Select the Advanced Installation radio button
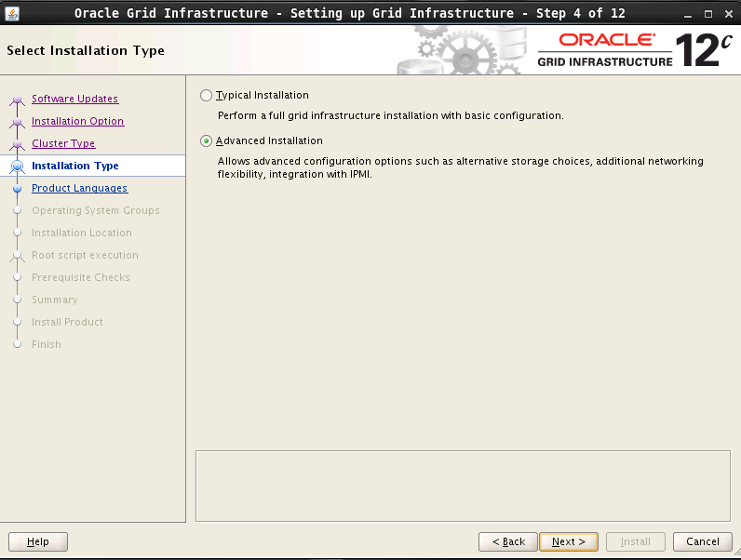Viewport: 741px width, 560px height. (x=207, y=140)
